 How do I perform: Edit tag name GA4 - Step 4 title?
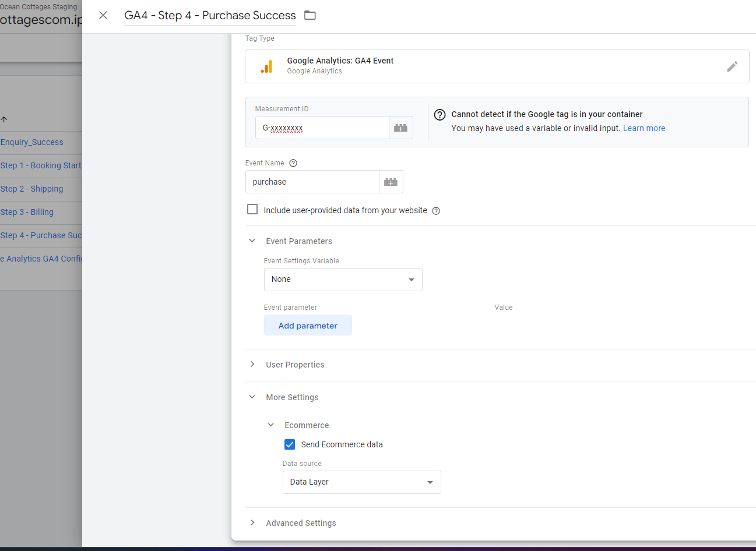point(210,15)
